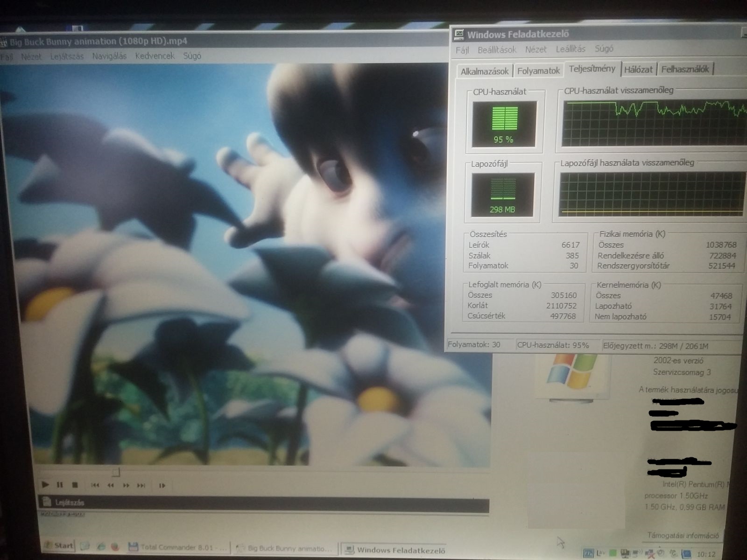Click the green CPU usage tray icon
Screen dimensions: 747x560
pos(613,553)
